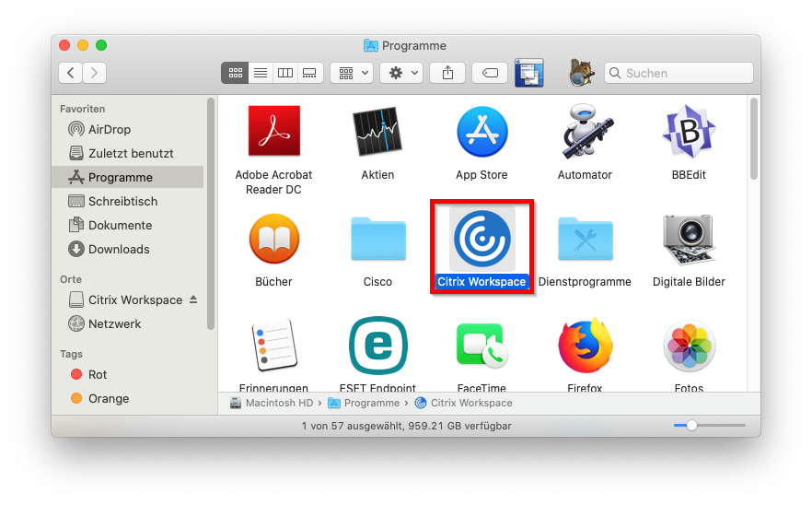
Task: Open the Cisco folder
Action: (378, 239)
